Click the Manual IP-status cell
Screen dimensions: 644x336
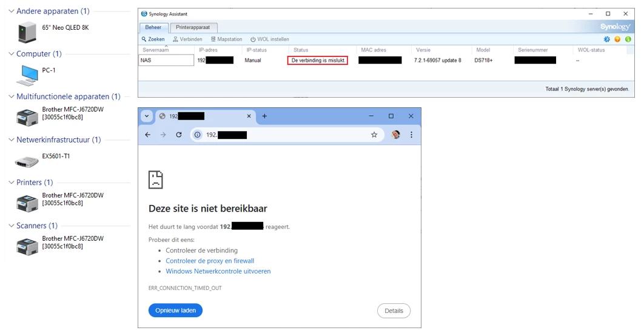coord(253,61)
